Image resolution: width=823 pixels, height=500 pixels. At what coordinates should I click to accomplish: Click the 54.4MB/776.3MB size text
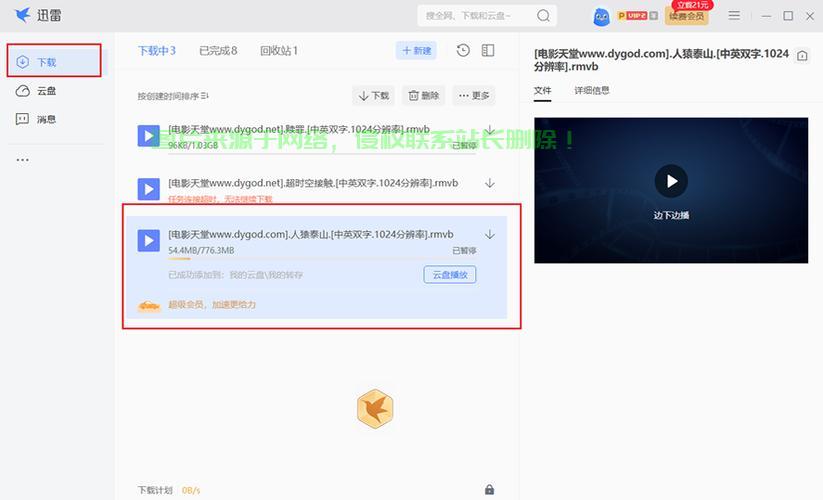click(x=201, y=250)
